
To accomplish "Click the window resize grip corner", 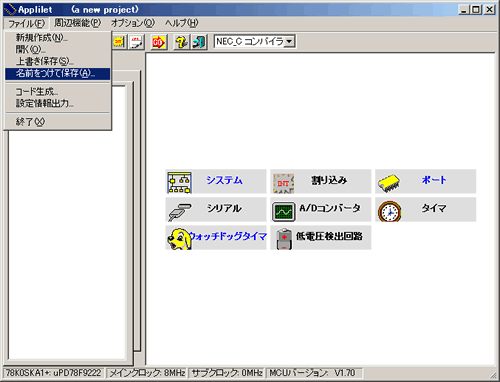I will click(x=492, y=375).
